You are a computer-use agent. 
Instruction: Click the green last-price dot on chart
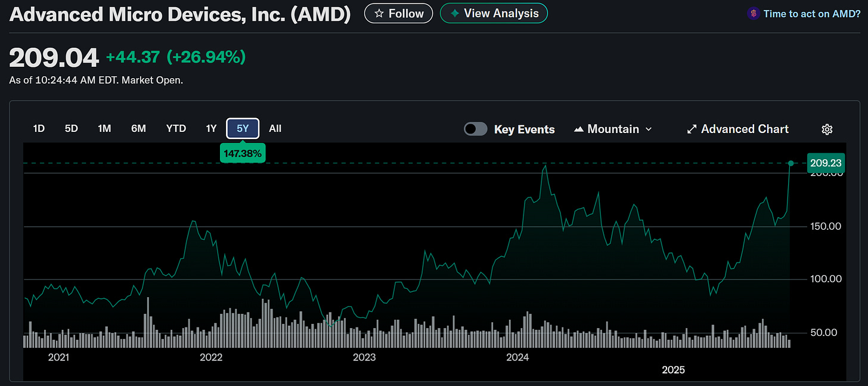tap(791, 163)
